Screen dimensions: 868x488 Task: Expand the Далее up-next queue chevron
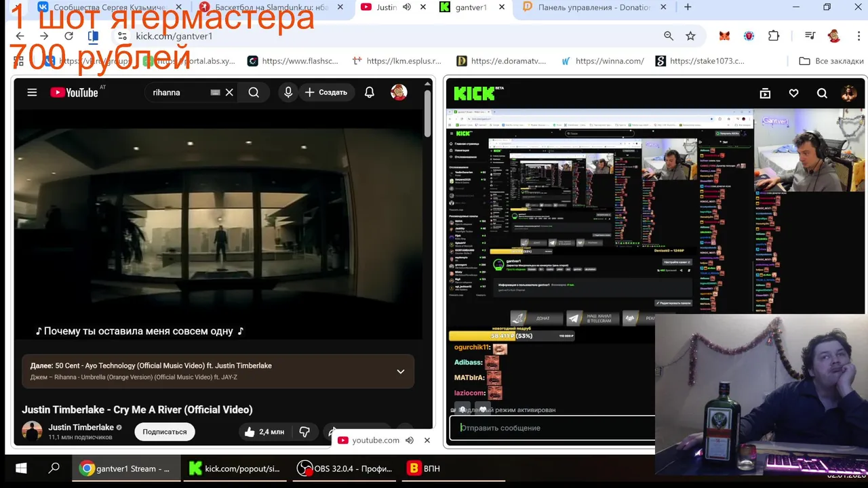pos(401,371)
